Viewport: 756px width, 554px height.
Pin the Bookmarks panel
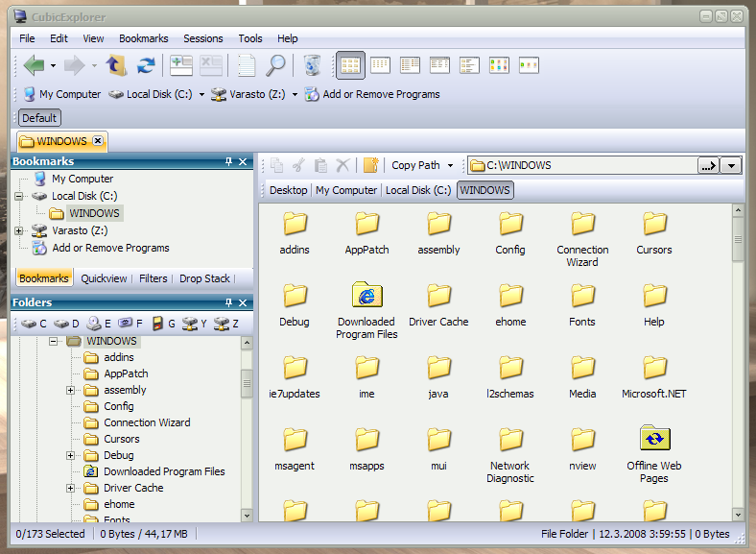click(228, 161)
